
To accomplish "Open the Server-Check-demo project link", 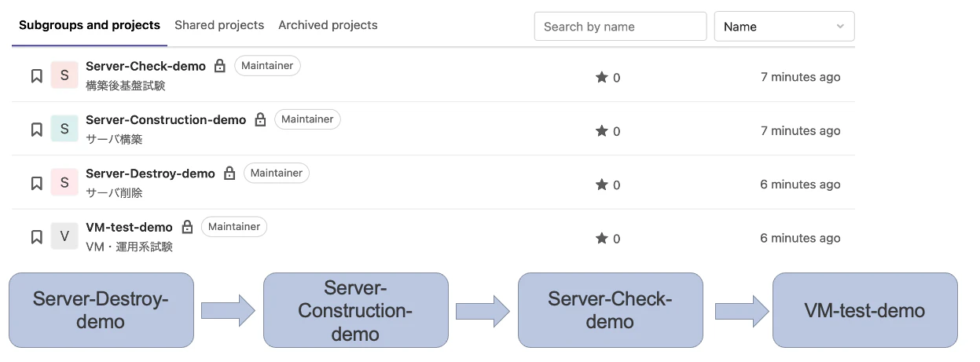I will coord(145,66).
